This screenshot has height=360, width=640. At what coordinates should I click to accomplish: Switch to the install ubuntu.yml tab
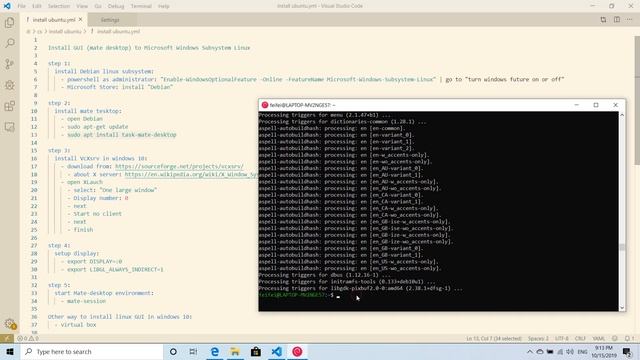point(53,20)
